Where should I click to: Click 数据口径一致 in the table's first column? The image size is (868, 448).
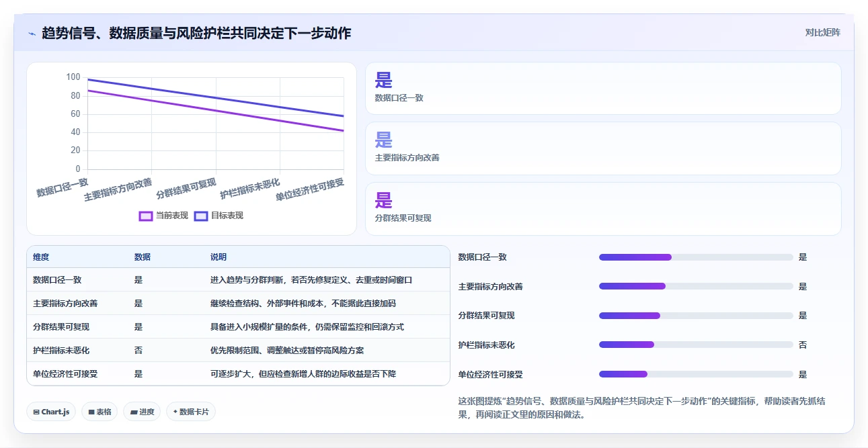[57, 279]
